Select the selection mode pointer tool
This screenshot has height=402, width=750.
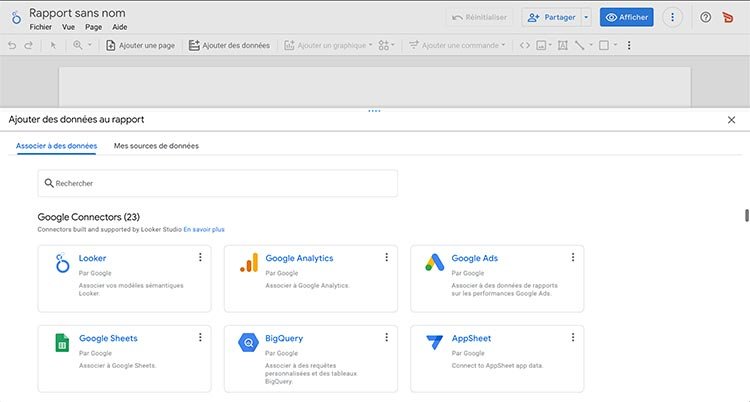(53, 45)
